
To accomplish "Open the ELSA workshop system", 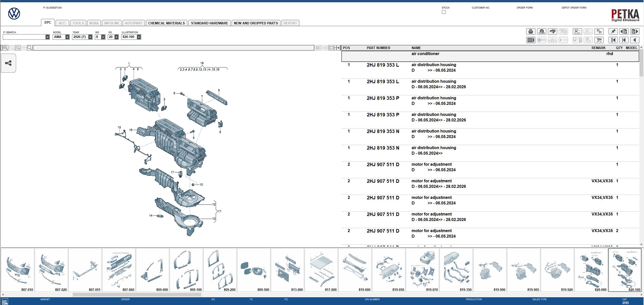I will coord(577,31).
